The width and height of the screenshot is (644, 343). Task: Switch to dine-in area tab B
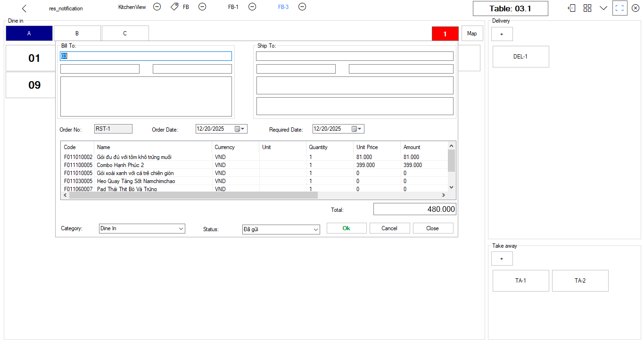(x=77, y=33)
